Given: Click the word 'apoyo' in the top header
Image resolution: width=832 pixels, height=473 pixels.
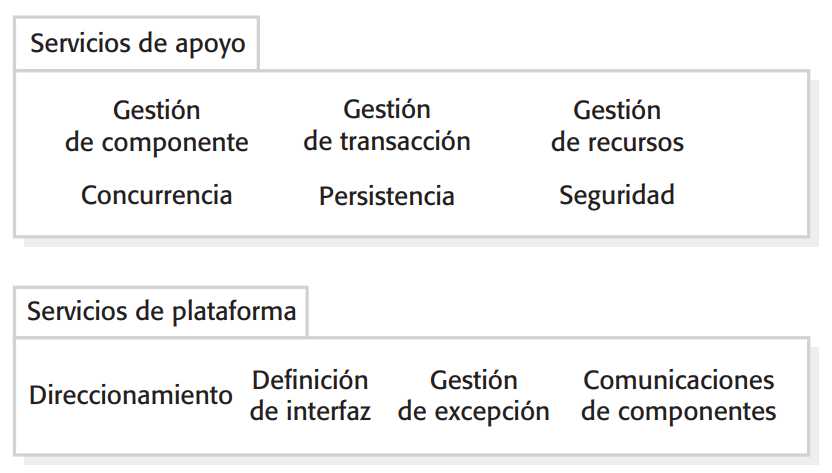Looking at the screenshot, I should click(x=212, y=45).
